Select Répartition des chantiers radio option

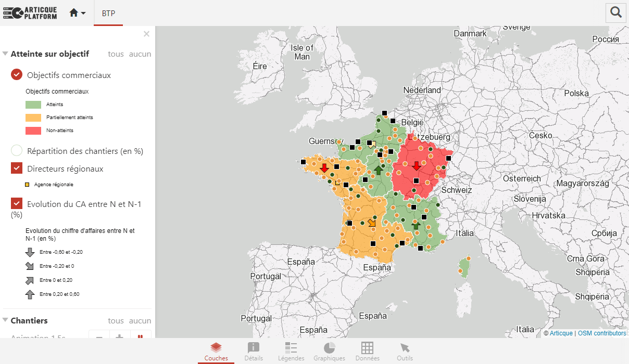point(17,151)
